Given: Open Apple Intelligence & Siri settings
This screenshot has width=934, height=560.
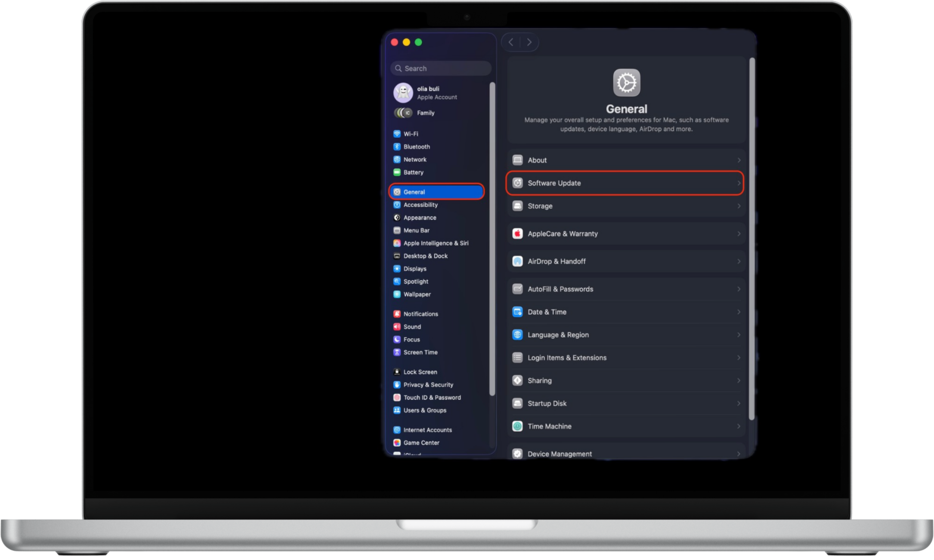Looking at the screenshot, I should point(435,243).
